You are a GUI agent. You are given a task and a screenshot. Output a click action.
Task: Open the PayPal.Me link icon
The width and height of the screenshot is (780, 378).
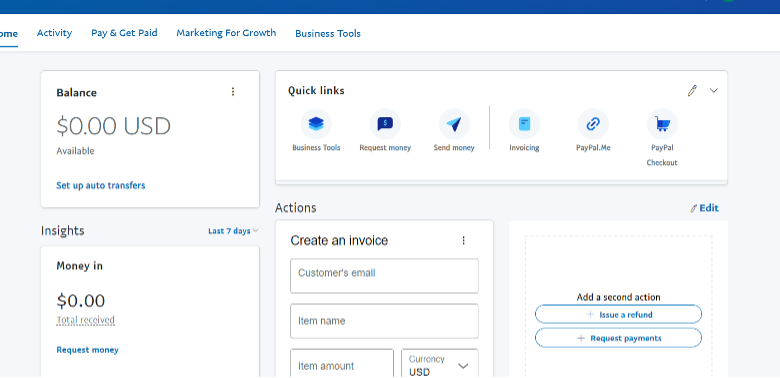pyautogui.click(x=593, y=124)
